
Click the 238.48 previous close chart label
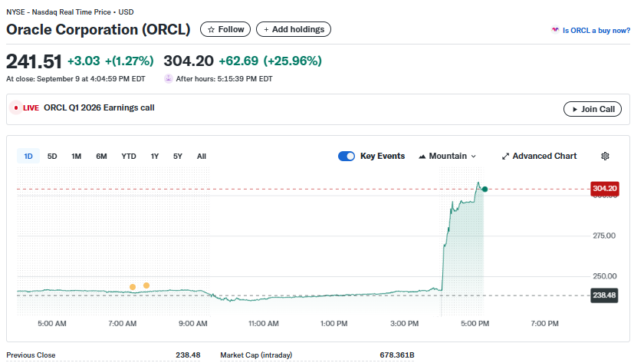(604, 295)
